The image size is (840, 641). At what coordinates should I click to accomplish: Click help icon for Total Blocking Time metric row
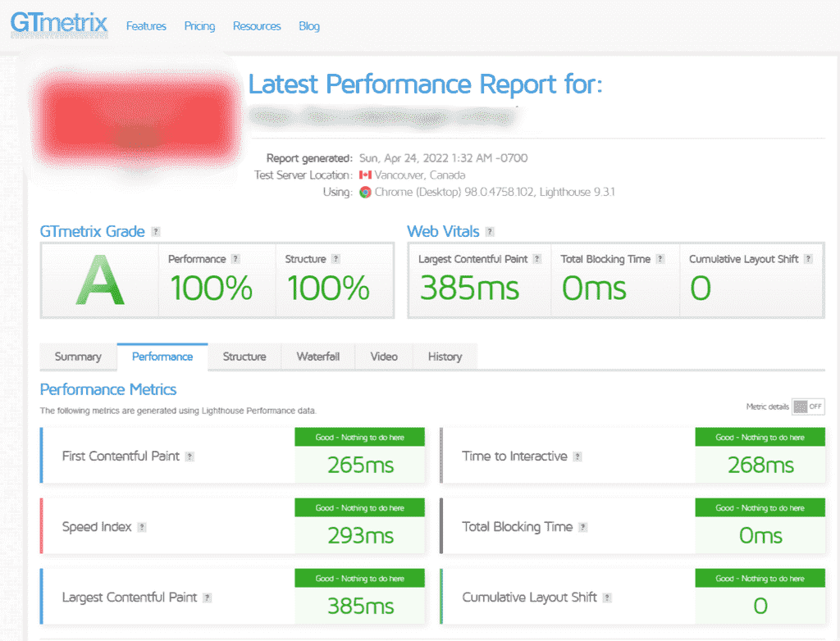pos(583,528)
